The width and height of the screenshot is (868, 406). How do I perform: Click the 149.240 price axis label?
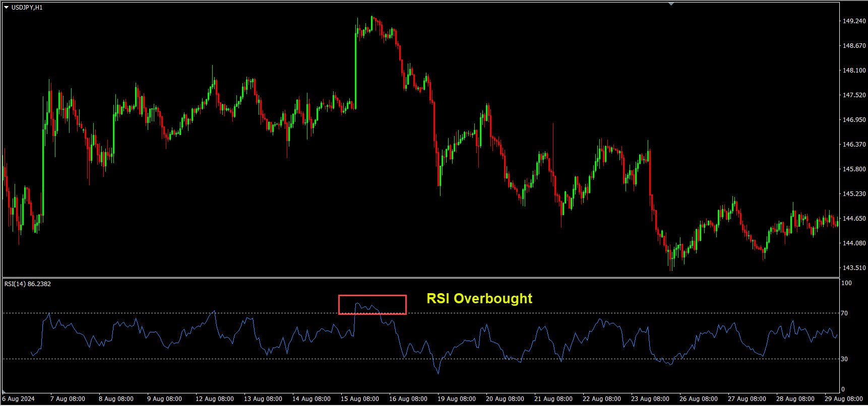point(854,21)
